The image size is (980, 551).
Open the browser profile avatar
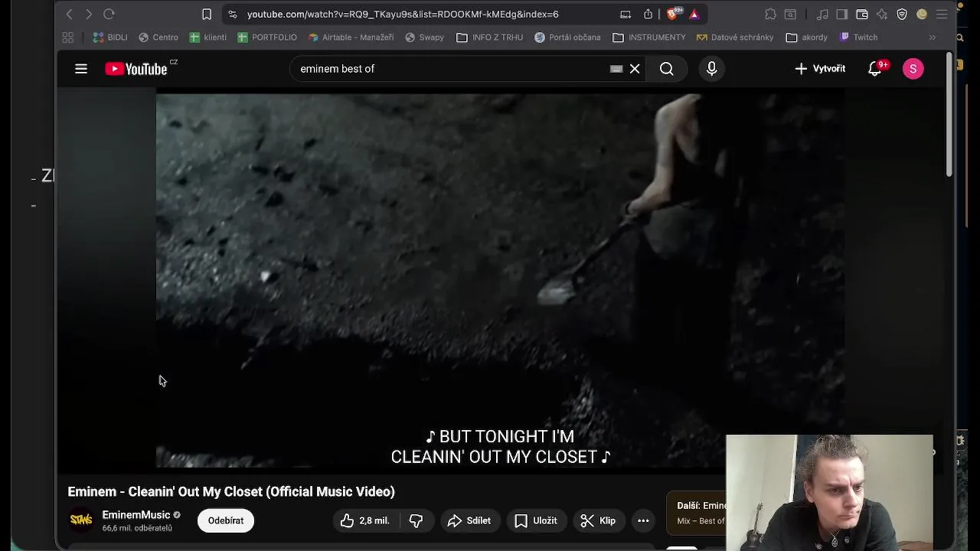point(922,14)
